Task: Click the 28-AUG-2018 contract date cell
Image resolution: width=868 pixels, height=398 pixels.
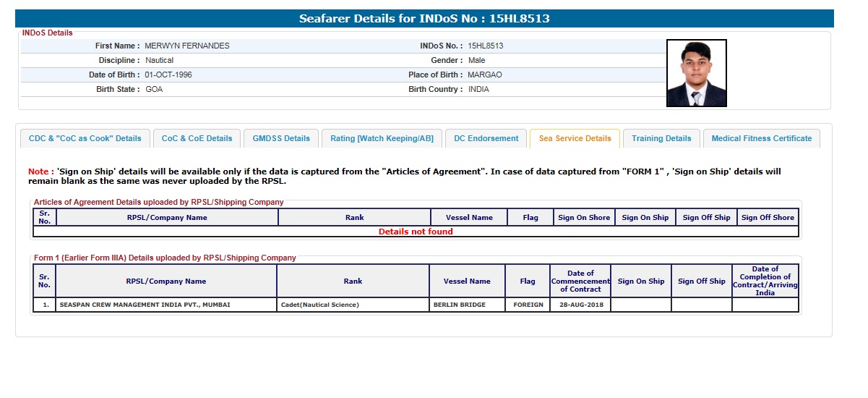Action: point(580,305)
